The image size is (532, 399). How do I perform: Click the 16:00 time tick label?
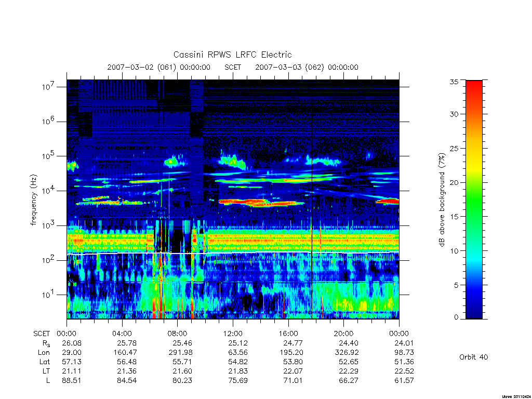click(288, 334)
